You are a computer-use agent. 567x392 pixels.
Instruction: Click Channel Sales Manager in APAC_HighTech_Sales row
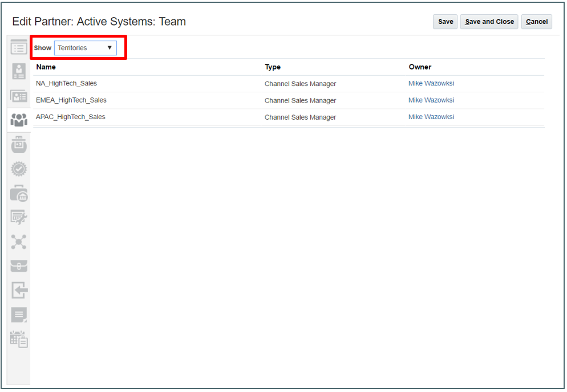(x=300, y=117)
